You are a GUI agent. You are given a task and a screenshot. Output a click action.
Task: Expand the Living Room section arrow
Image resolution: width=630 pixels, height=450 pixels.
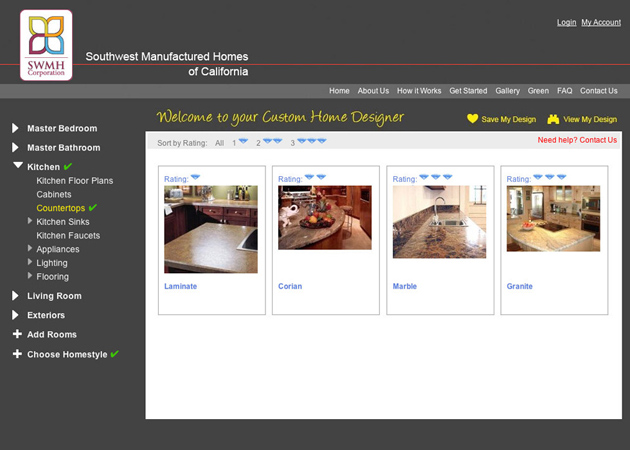pos(15,296)
